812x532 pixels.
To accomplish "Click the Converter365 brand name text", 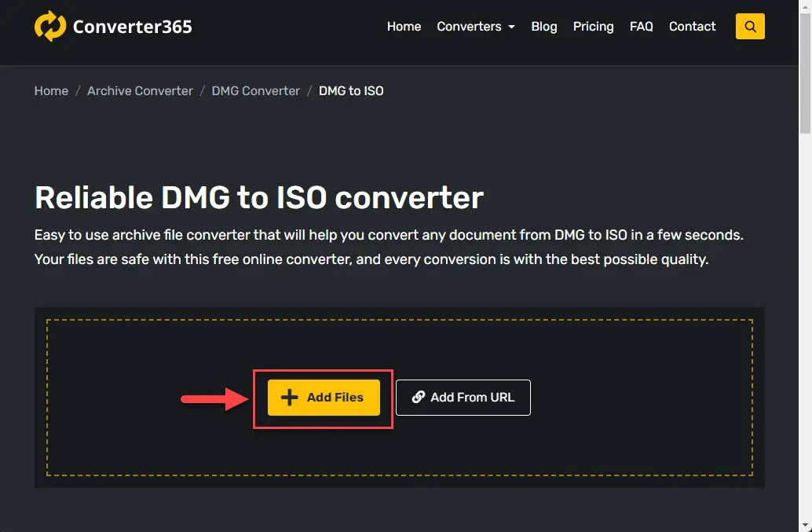I will 132,27.
